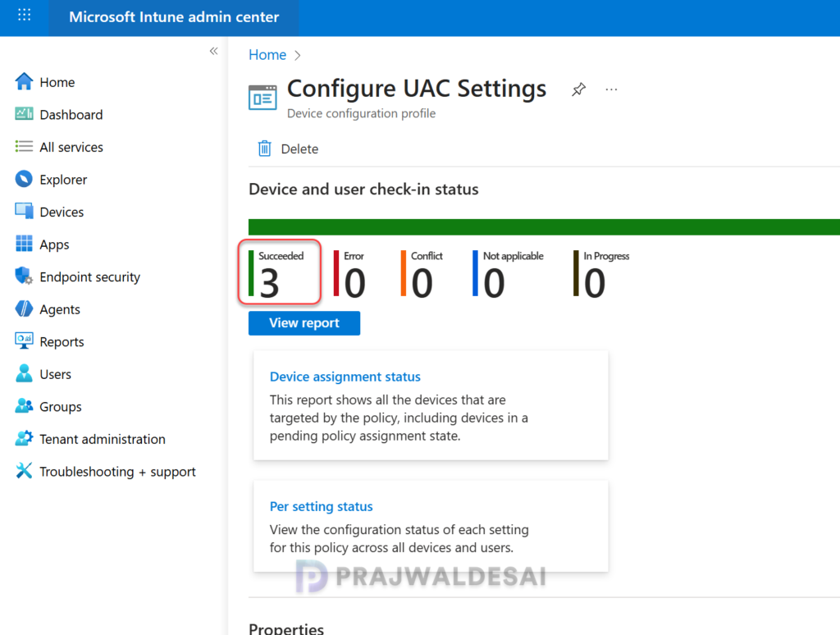The height and width of the screenshot is (635, 840).
Task: Open the app launcher waffle icon
Action: coord(24,15)
